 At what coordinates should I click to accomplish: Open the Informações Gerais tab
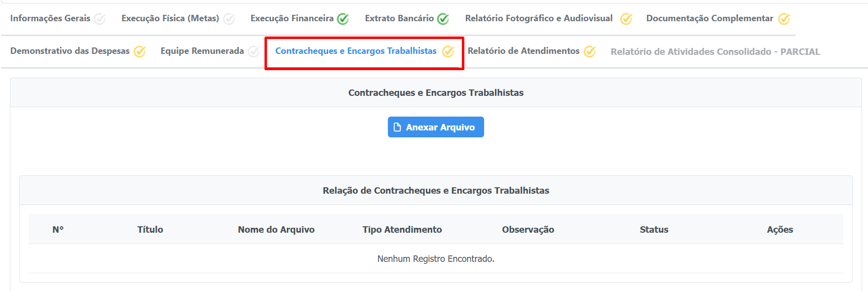[x=50, y=18]
